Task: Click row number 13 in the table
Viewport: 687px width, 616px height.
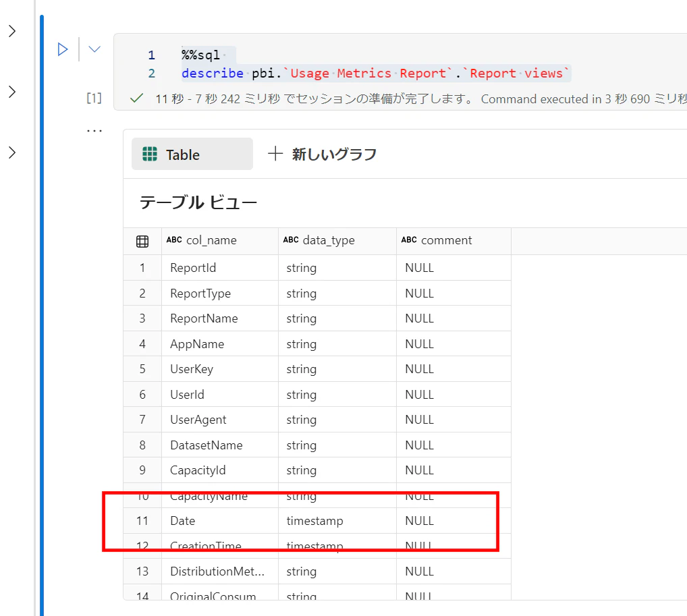Action: pyautogui.click(x=142, y=571)
